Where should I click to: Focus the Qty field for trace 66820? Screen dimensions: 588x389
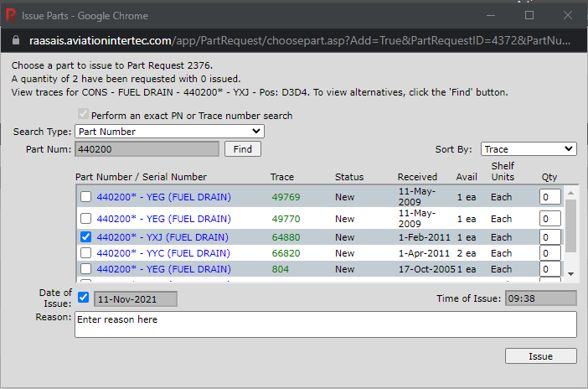coord(550,253)
